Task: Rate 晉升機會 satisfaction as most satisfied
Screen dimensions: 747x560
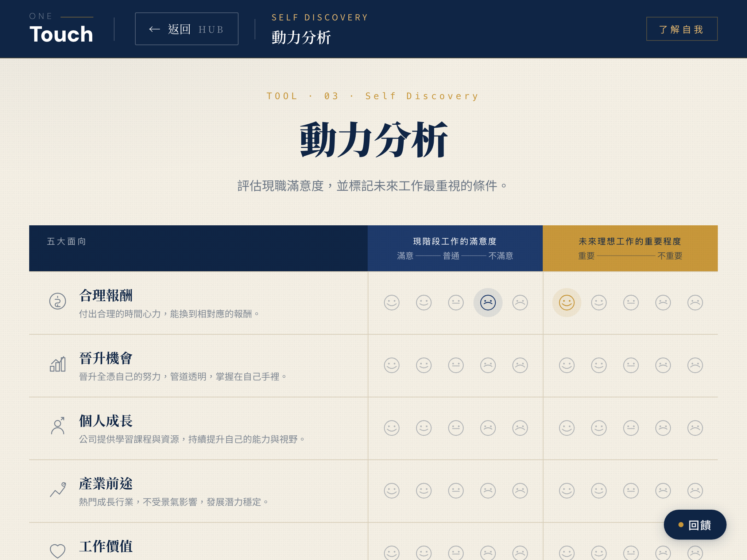Action: click(x=392, y=365)
